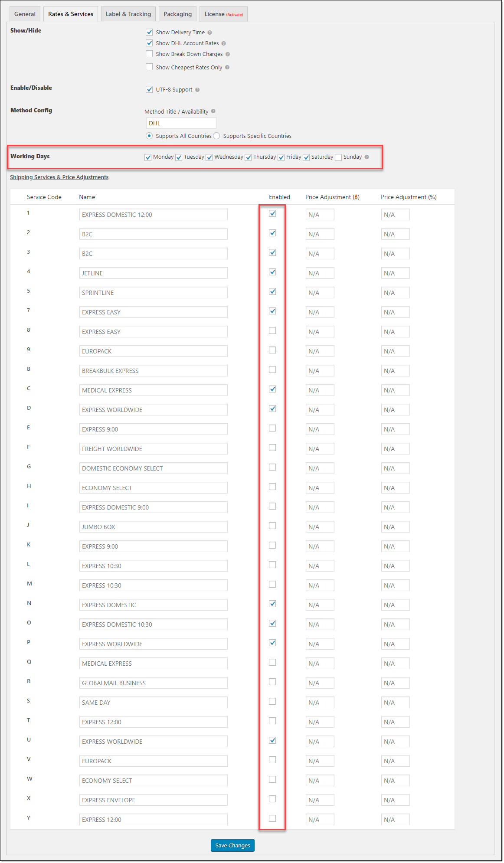Screen dimensions: 504x863
Task: Click the SPRINTLINE service name field
Action: click(153, 293)
